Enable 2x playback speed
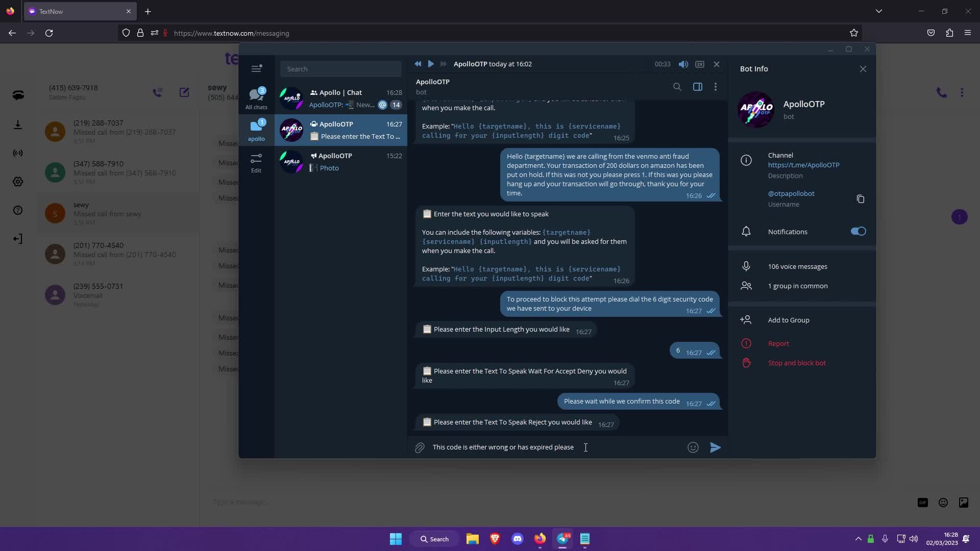This screenshot has width=980, height=551. [x=700, y=64]
